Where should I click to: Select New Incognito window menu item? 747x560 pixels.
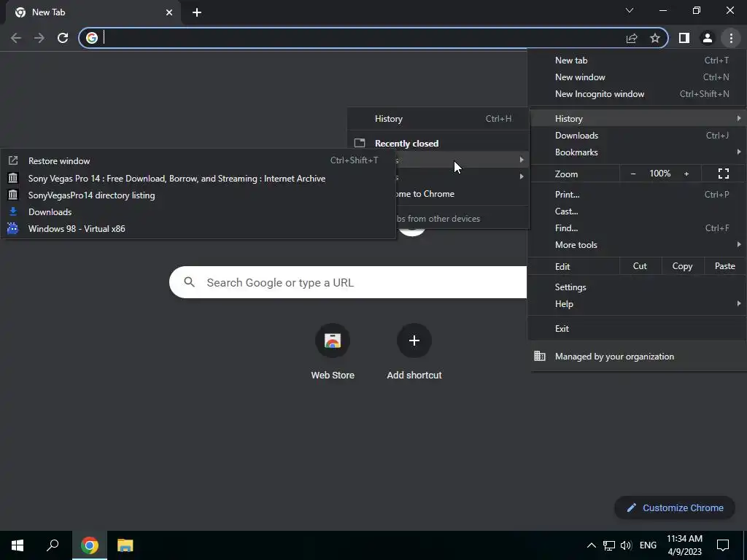[x=637, y=94]
